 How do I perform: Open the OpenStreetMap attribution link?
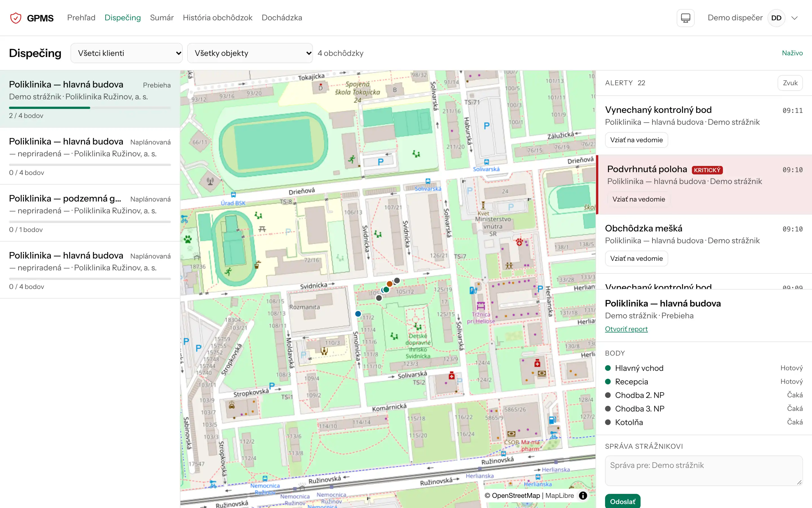click(516, 495)
